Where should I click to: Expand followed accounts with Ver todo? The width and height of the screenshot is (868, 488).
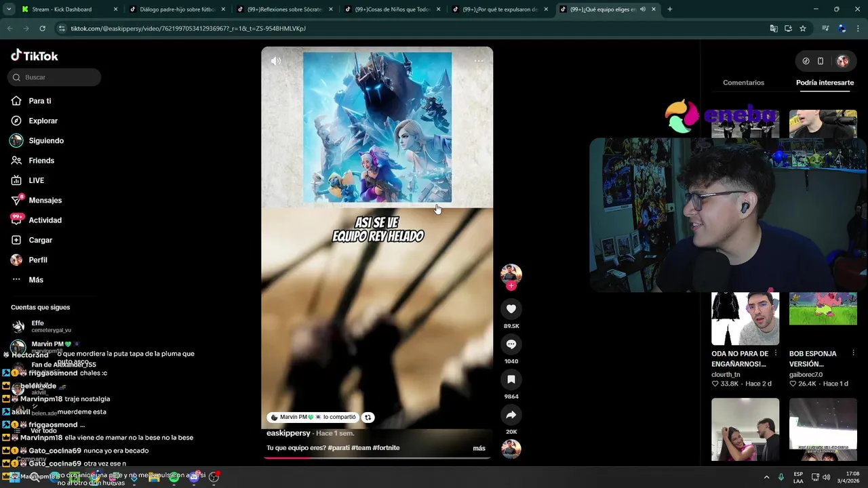coord(43,431)
